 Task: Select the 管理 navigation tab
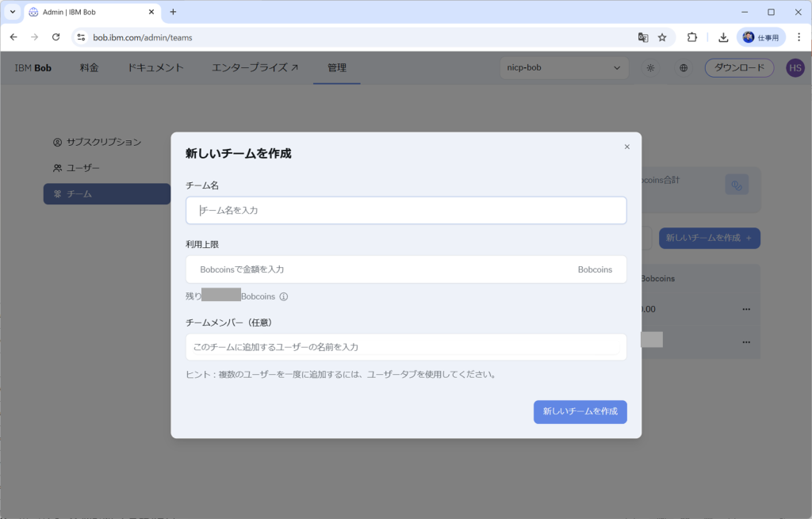[x=336, y=68]
